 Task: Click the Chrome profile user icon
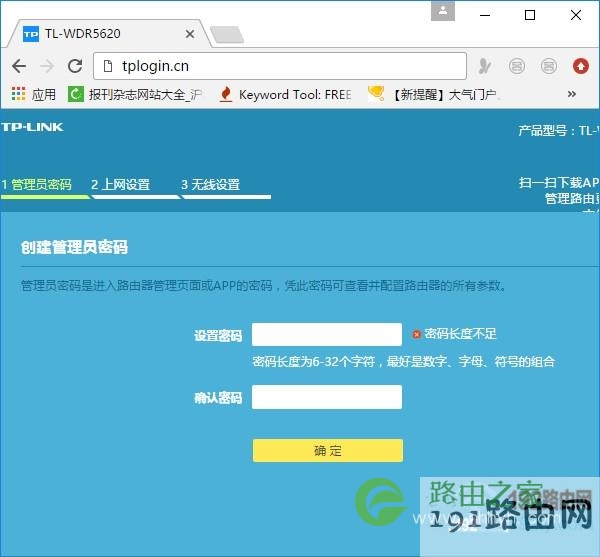point(443,11)
